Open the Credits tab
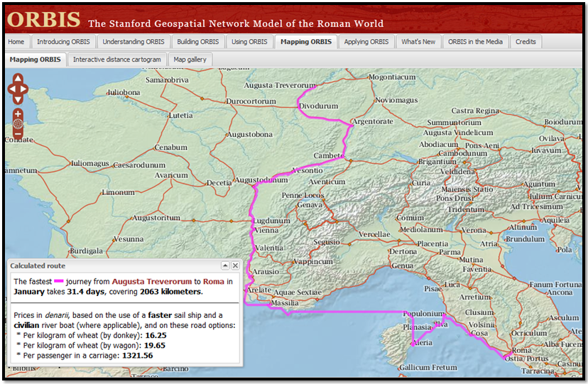 pyautogui.click(x=526, y=42)
